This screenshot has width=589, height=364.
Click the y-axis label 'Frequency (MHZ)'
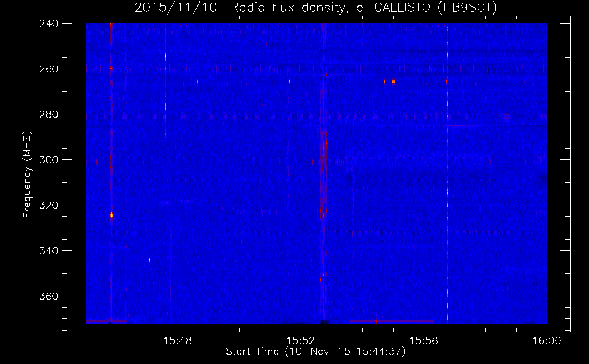[x=27, y=175]
